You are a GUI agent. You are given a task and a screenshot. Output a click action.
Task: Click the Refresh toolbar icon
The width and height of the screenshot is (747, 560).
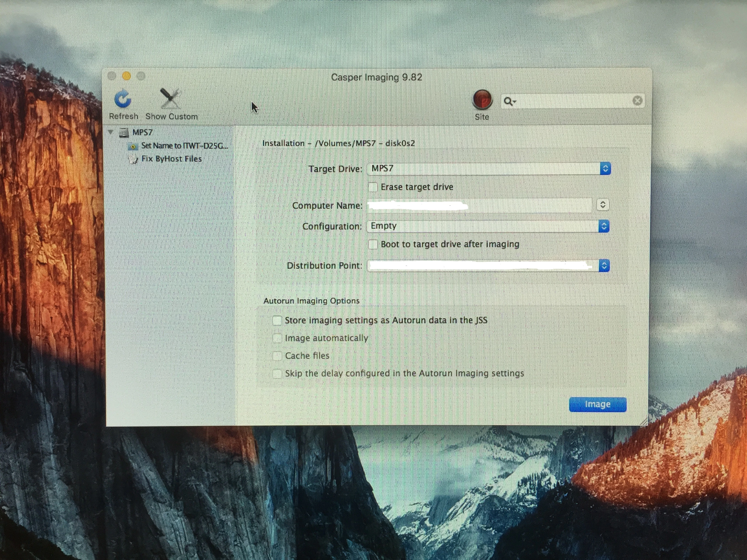coord(123,99)
